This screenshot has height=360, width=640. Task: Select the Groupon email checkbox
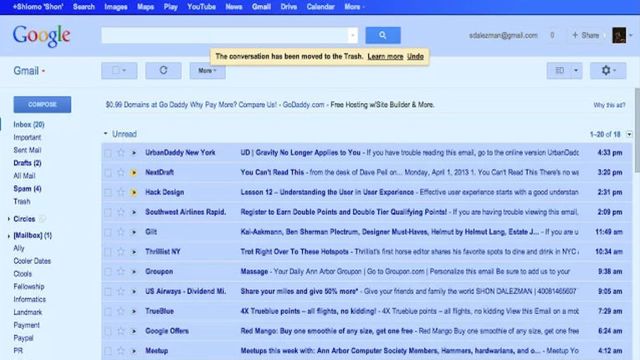pyautogui.click(x=108, y=272)
